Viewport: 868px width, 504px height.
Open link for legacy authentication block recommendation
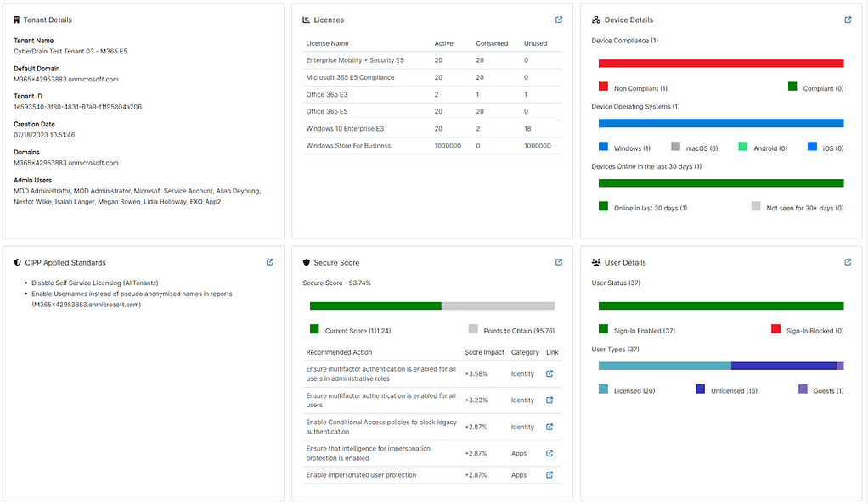550,426
